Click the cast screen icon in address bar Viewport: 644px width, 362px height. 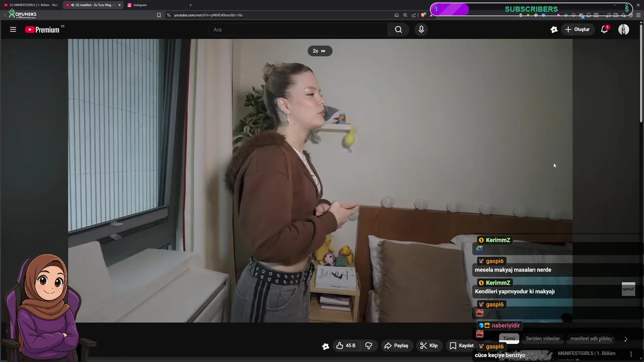pos(396,15)
